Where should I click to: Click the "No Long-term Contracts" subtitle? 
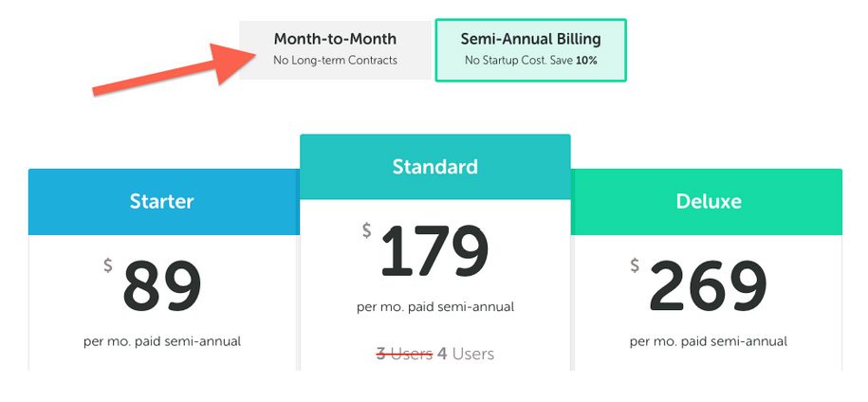[335, 61]
